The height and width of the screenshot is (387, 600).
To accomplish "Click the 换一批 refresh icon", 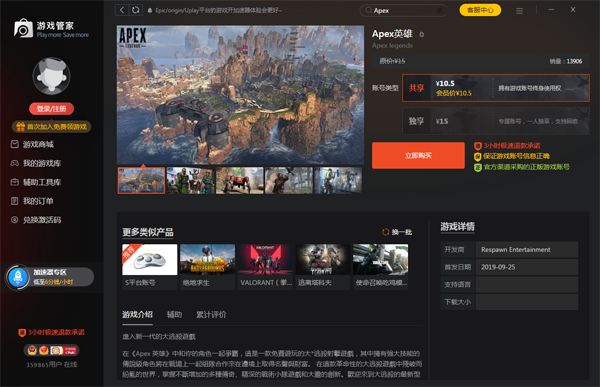I will (385, 232).
